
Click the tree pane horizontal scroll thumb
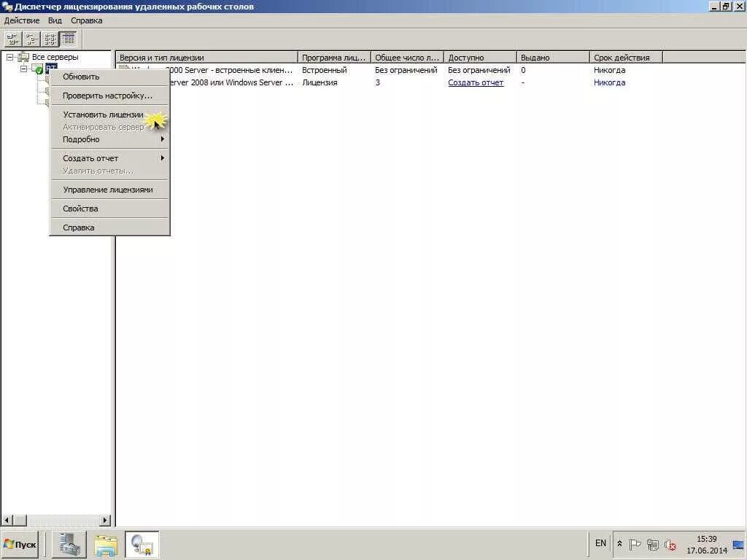click(20, 520)
